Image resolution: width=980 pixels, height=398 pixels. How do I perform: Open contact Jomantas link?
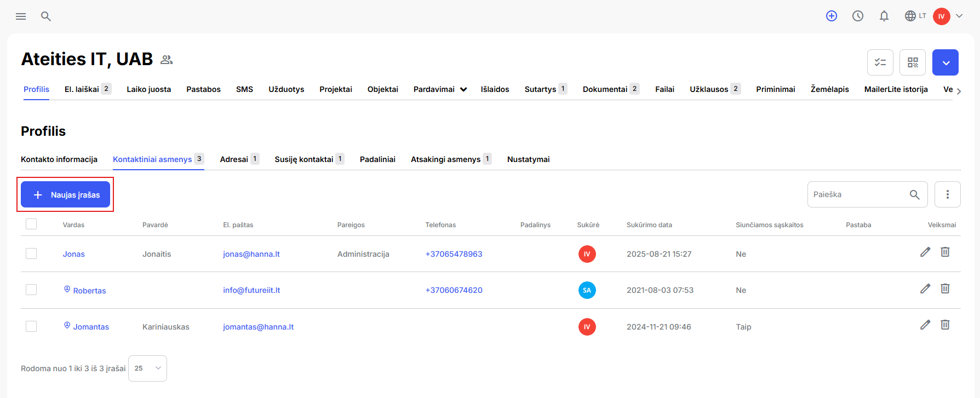[x=91, y=327]
